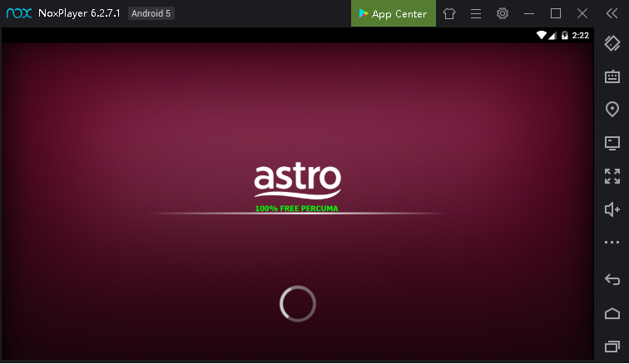Click the Wi-Fi status icon

(542, 35)
